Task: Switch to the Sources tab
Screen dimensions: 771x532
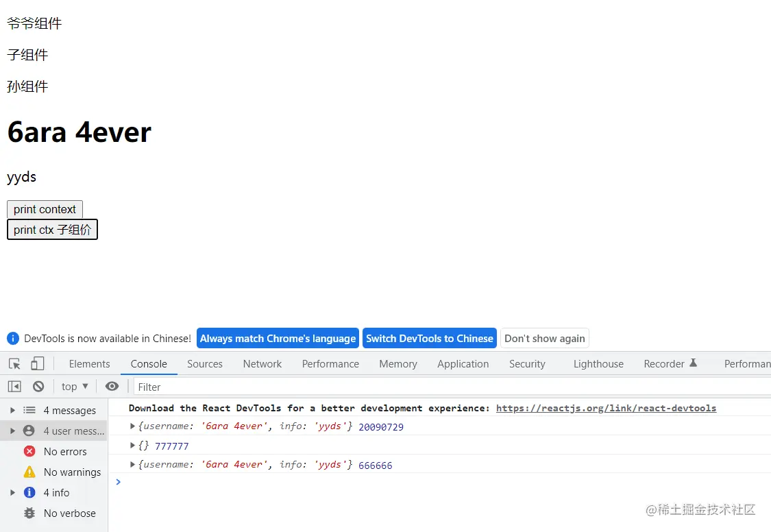Action: click(205, 364)
